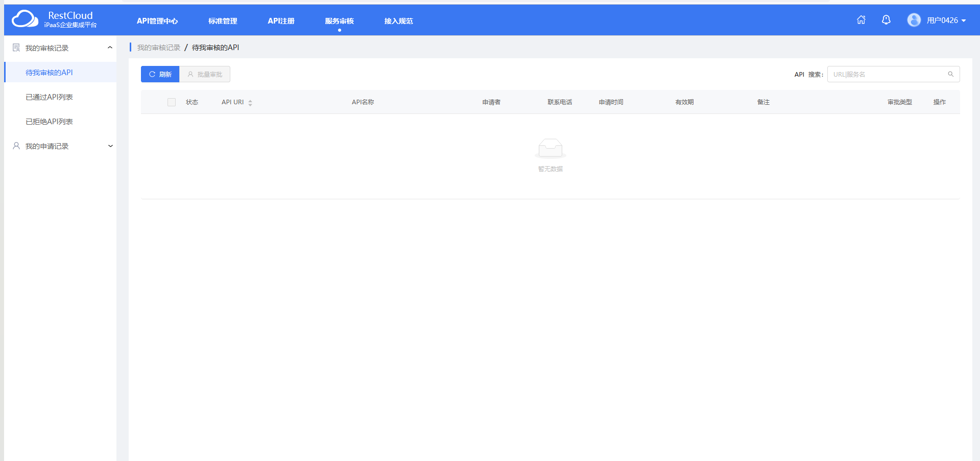Click the search magnifier icon
The width and height of the screenshot is (980, 461).
click(x=950, y=74)
